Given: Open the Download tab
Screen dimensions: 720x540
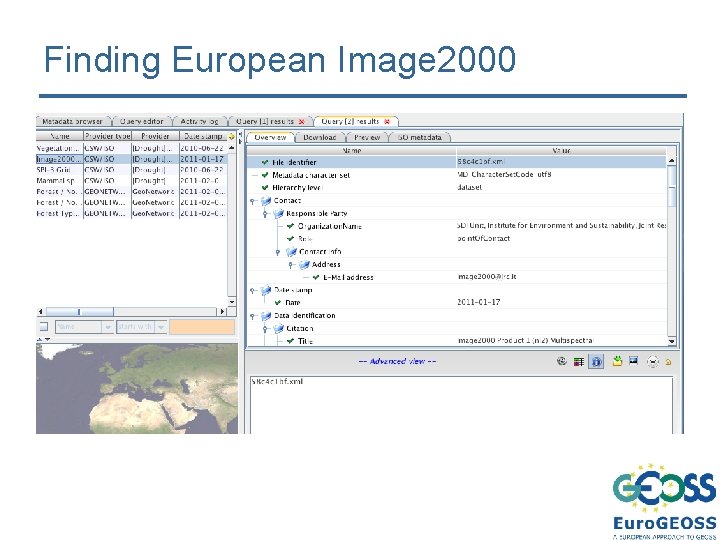Looking at the screenshot, I should 320,137.
